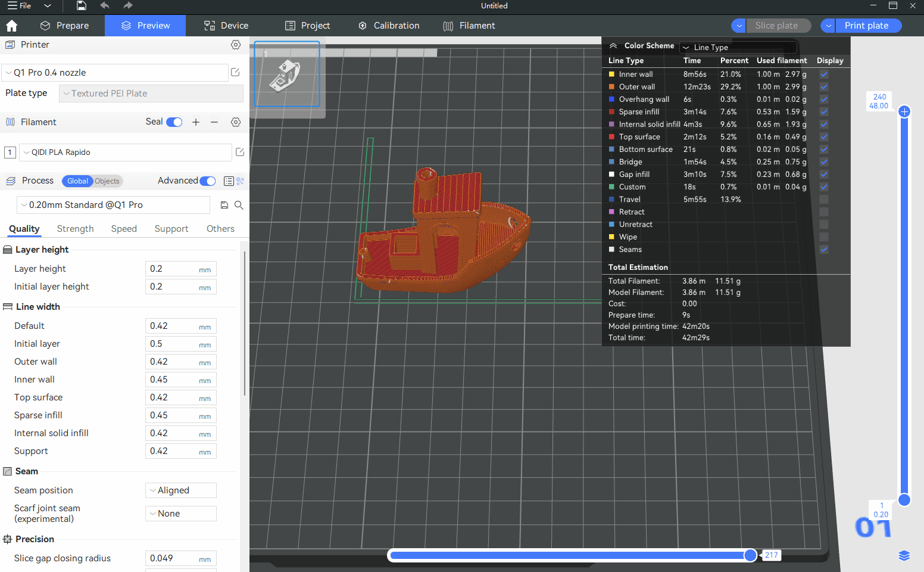The width and height of the screenshot is (924, 572).
Task: Edit the Q1 Pro printer preset
Action: [235, 72]
